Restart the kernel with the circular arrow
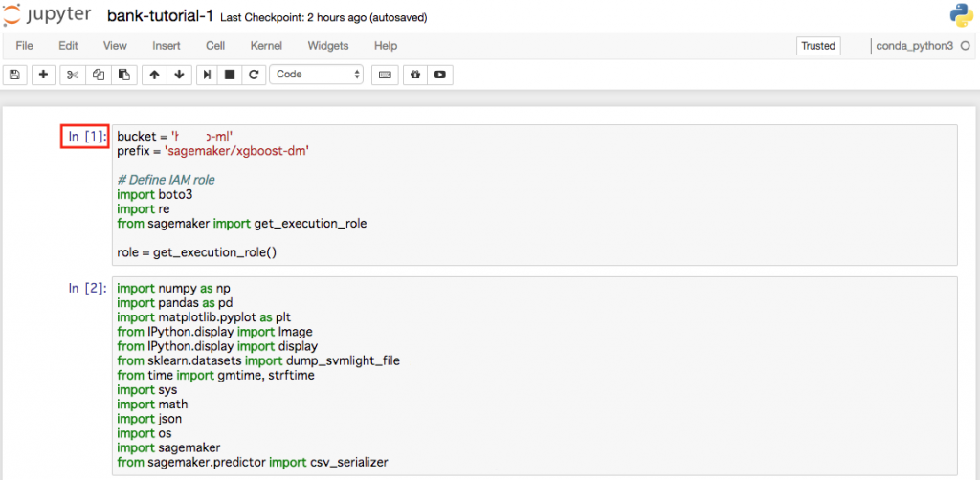 pos(254,75)
